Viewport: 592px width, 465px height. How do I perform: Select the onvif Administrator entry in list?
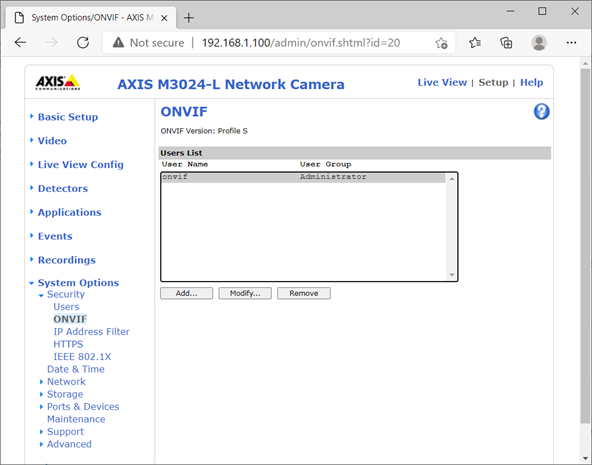[x=303, y=177]
